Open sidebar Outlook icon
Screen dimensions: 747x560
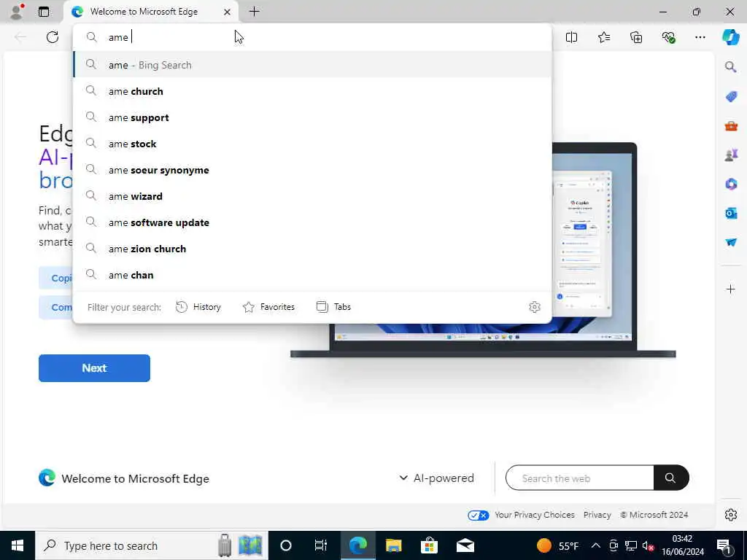click(731, 214)
